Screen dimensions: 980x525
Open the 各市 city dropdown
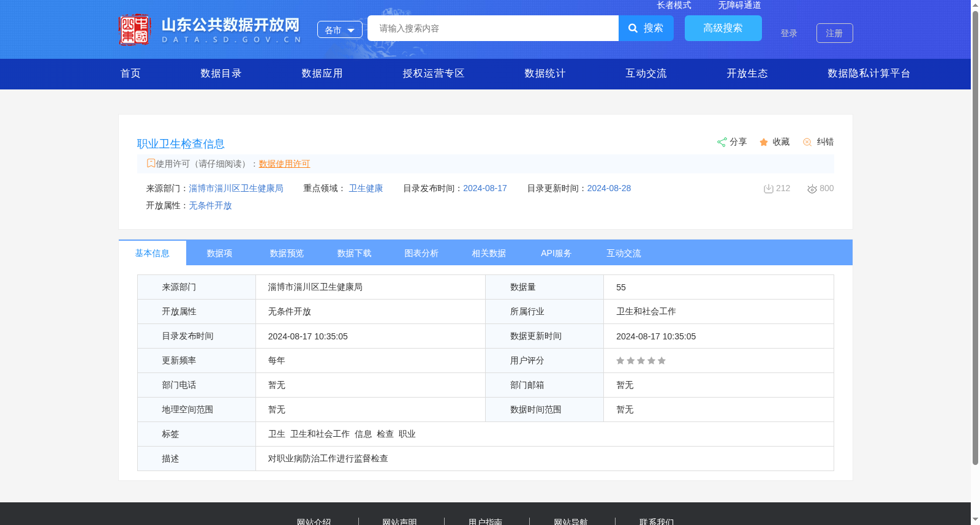pyautogui.click(x=340, y=29)
